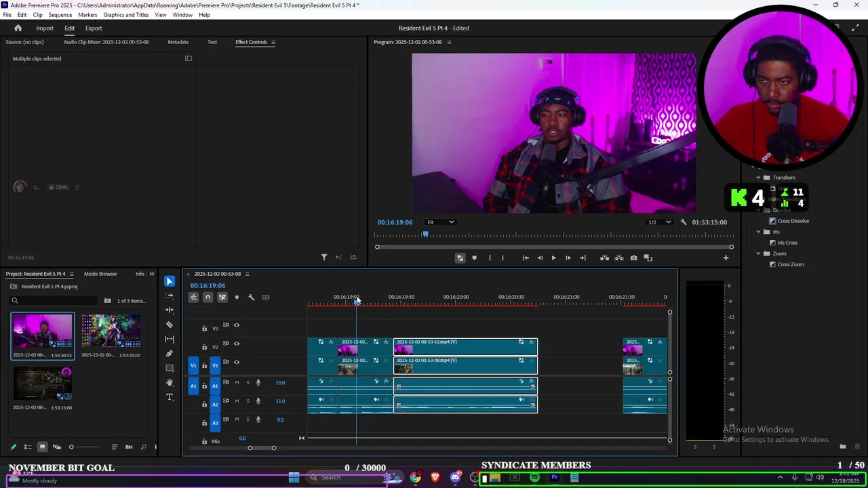This screenshot has height=488, width=868.
Task: Click Automate to Sequence icon
Action: 129,447
